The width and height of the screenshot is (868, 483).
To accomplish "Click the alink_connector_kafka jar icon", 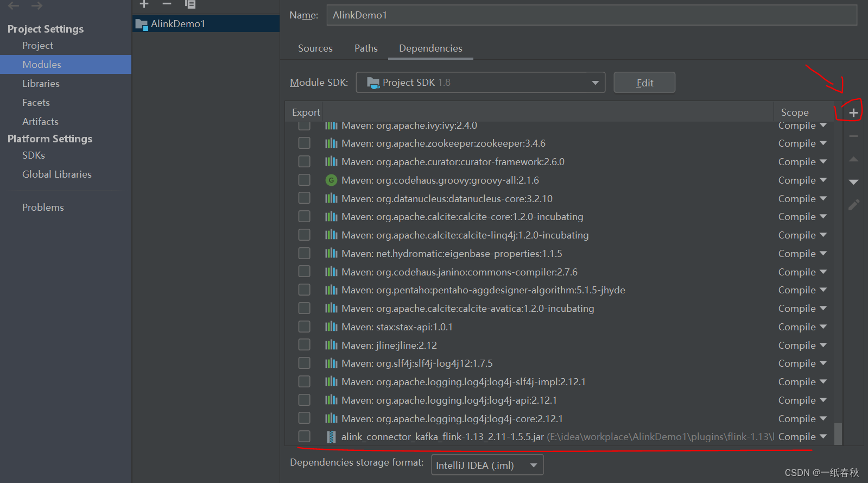I will (331, 437).
